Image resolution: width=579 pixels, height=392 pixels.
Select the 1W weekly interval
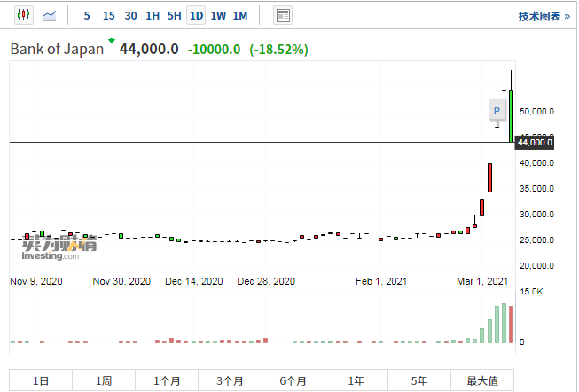[x=218, y=15]
